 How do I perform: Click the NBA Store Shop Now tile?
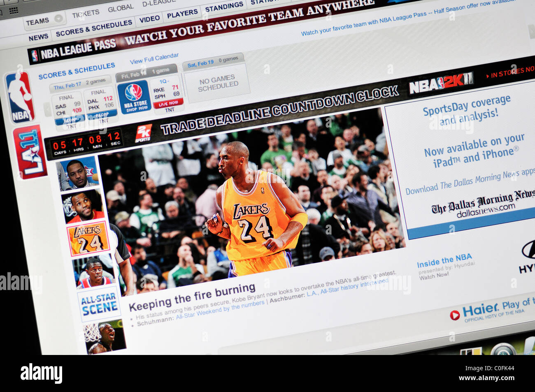coord(135,97)
